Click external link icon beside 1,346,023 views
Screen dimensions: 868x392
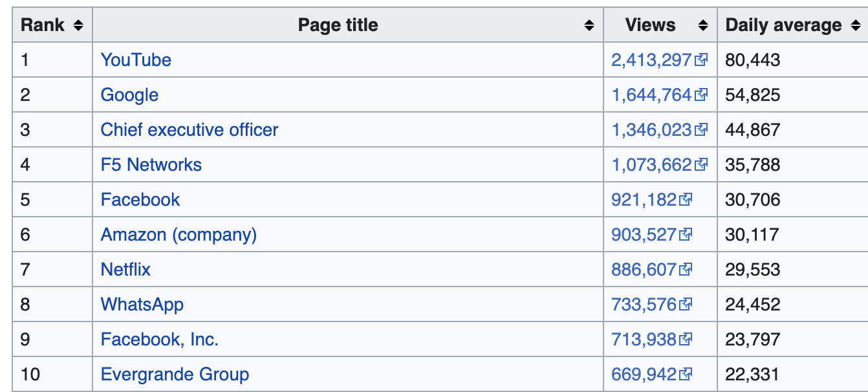coord(701,130)
